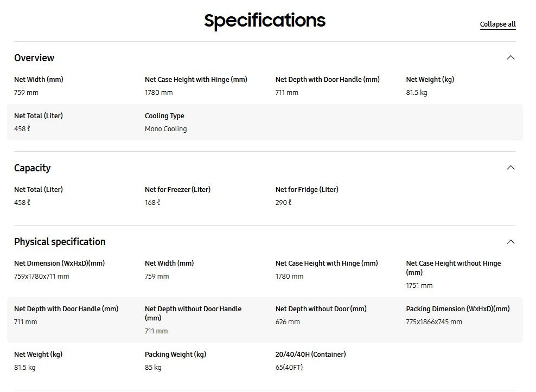The width and height of the screenshot is (536, 392).
Task: Click the Capacity section heading
Action: point(33,168)
